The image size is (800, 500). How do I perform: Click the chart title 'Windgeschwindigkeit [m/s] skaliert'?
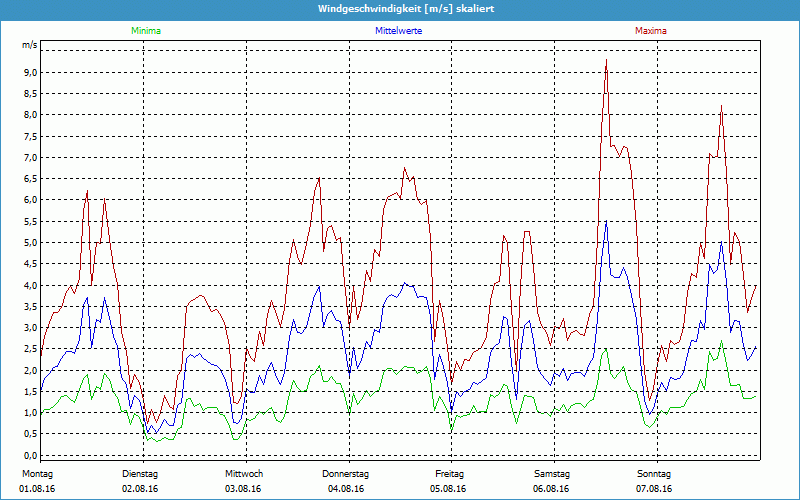click(x=406, y=9)
